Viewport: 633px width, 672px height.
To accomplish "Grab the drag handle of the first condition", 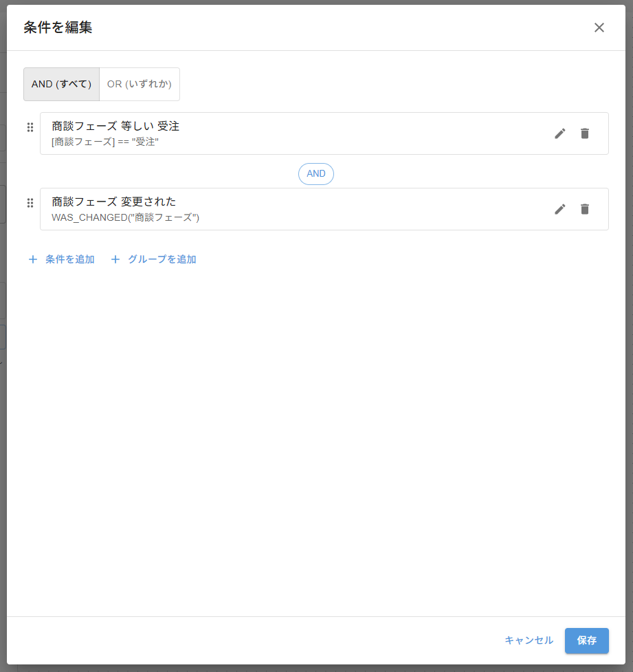I will pos(30,127).
